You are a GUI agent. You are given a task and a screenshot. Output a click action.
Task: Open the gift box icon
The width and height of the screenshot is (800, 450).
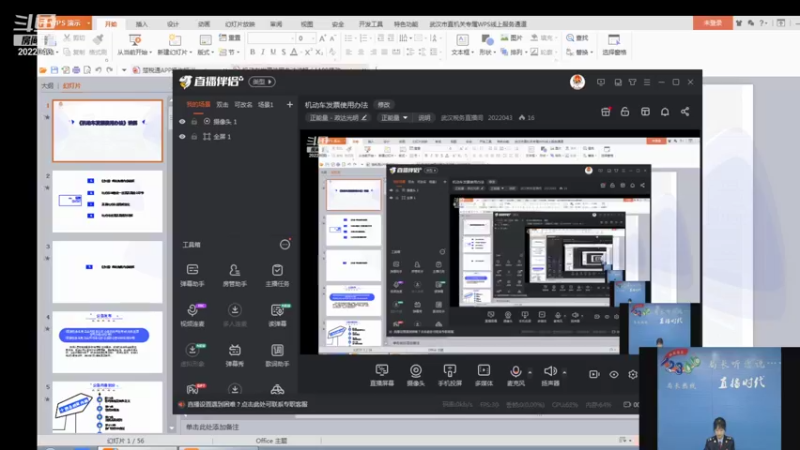[606, 112]
